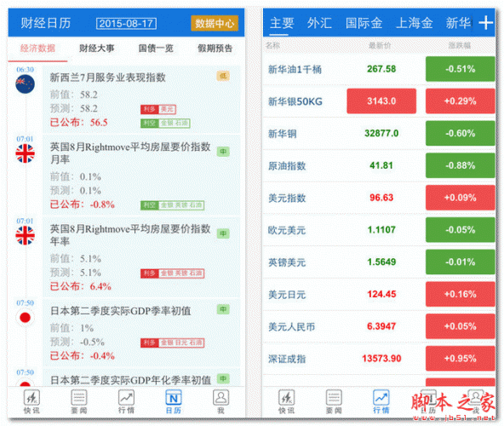Click Japan flag beside GDP季率初值
The height and width of the screenshot is (426, 504).
(25, 318)
